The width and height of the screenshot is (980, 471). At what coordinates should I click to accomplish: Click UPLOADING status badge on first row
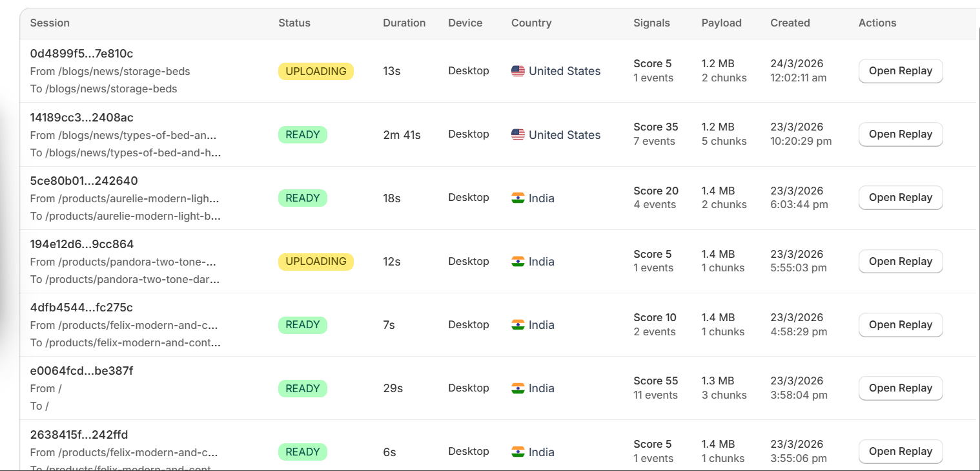(316, 71)
